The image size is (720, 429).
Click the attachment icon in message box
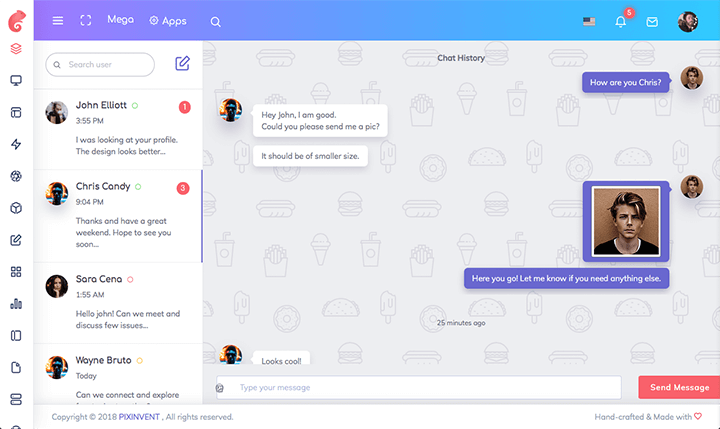tap(220, 388)
